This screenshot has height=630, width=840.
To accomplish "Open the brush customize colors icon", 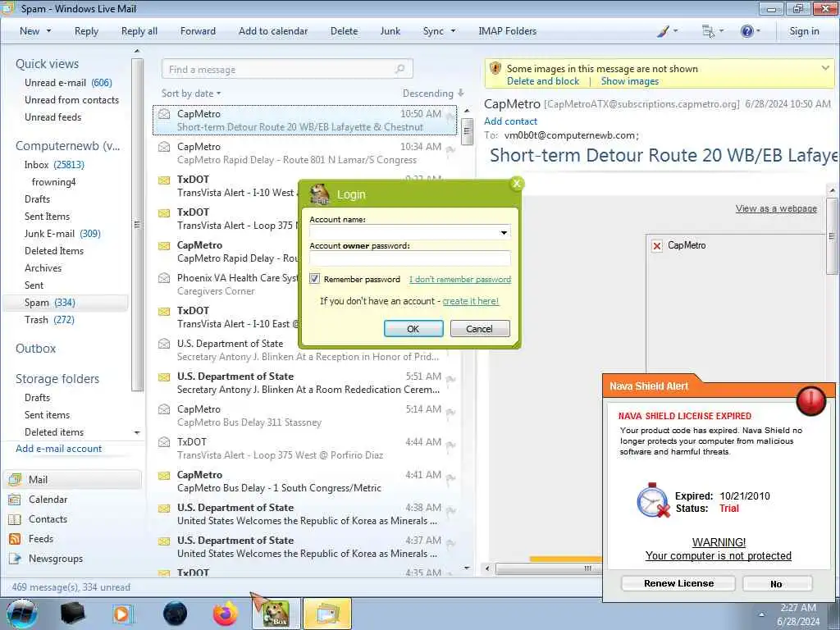I will tap(663, 31).
